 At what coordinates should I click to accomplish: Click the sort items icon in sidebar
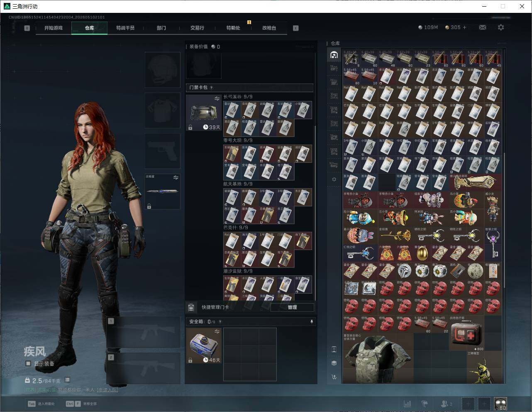(x=334, y=377)
